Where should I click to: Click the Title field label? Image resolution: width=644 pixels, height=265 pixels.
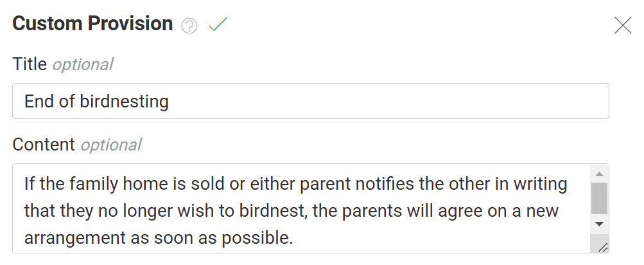(30, 64)
